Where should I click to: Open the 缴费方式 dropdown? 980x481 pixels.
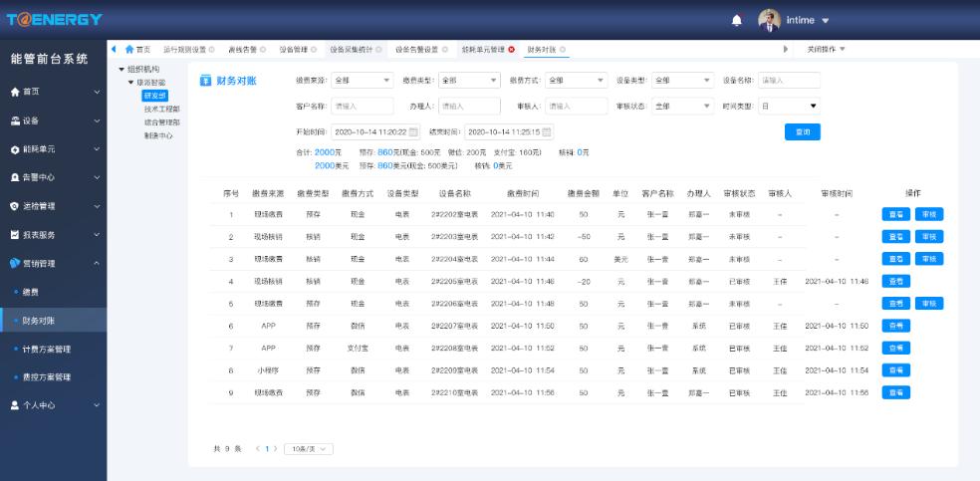[x=577, y=80]
